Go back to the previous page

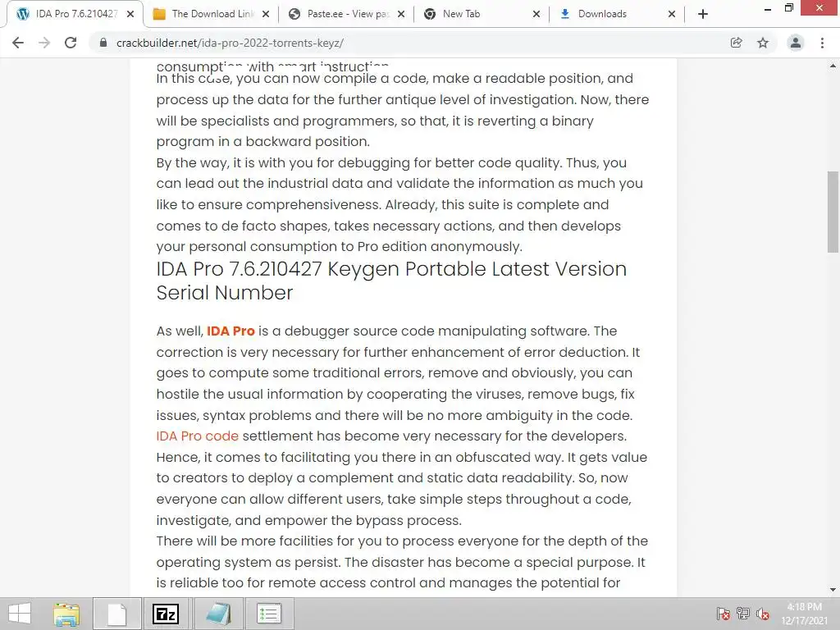(x=18, y=43)
